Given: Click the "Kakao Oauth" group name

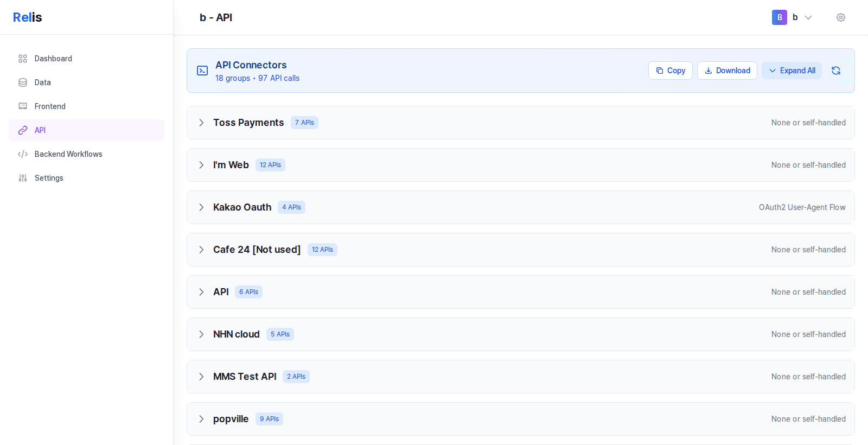Looking at the screenshot, I should point(242,207).
